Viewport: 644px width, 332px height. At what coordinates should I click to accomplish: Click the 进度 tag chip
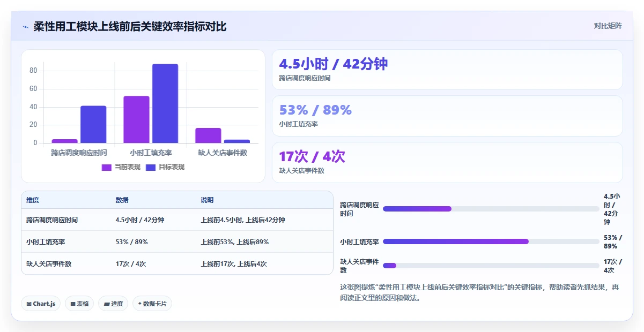click(x=113, y=304)
